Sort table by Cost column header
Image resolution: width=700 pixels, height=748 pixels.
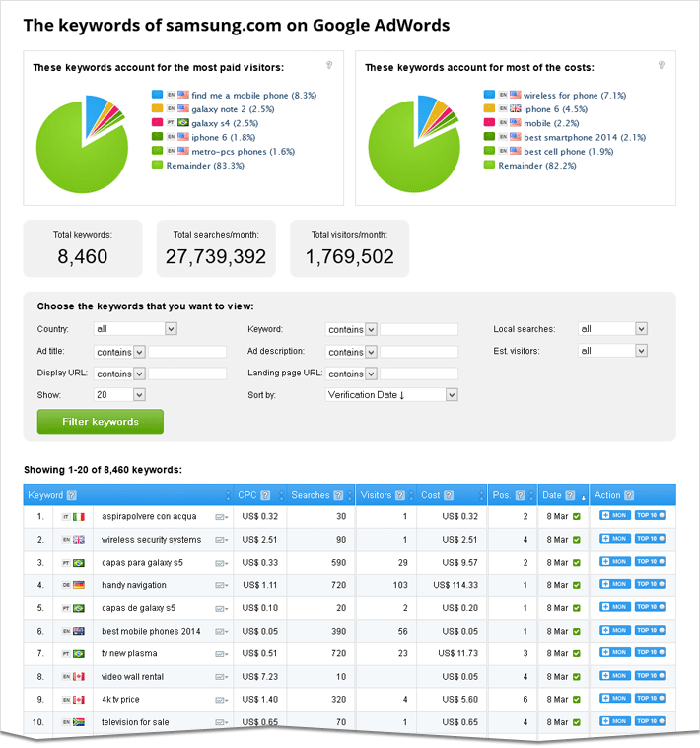(x=431, y=495)
